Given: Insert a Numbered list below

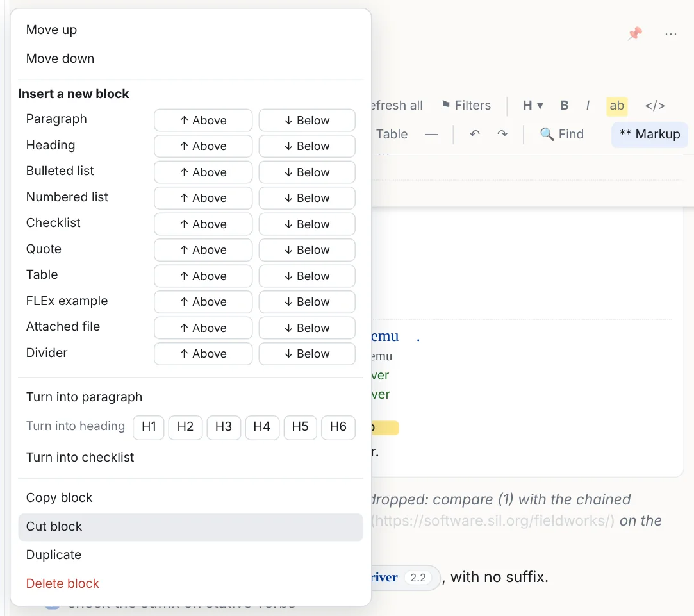Looking at the screenshot, I should coord(307,198).
